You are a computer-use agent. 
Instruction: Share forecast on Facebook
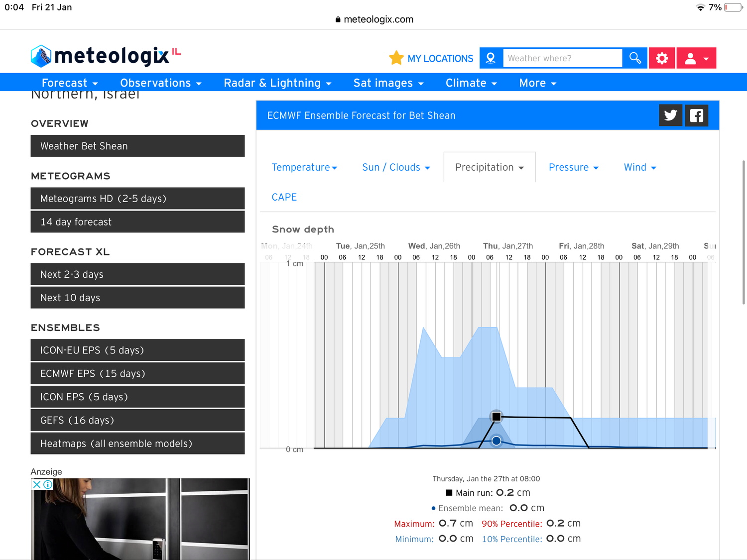click(696, 115)
